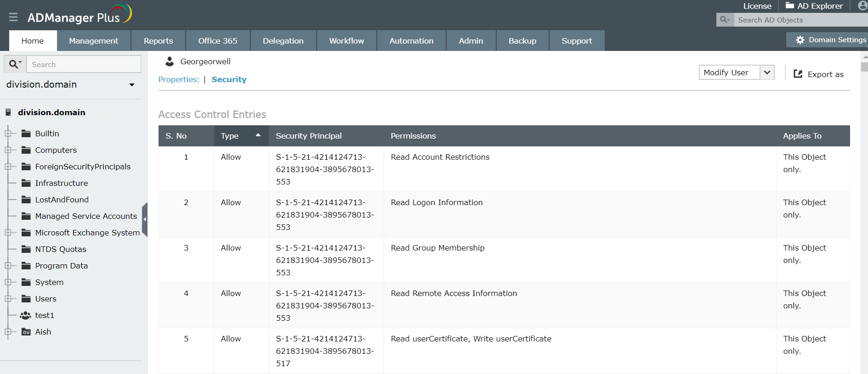Select the Read Logon Information cell
This screenshot has height=374, width=868.
pos(580,214)
